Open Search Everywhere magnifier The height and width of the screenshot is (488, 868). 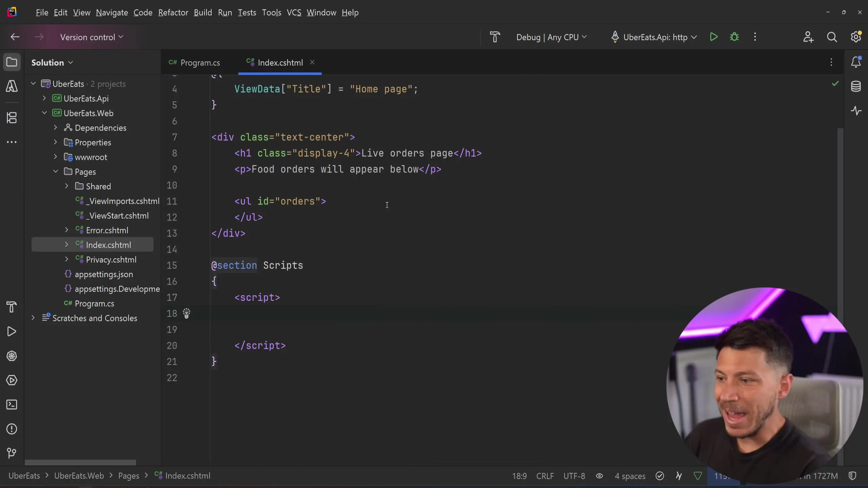(832, 37)
